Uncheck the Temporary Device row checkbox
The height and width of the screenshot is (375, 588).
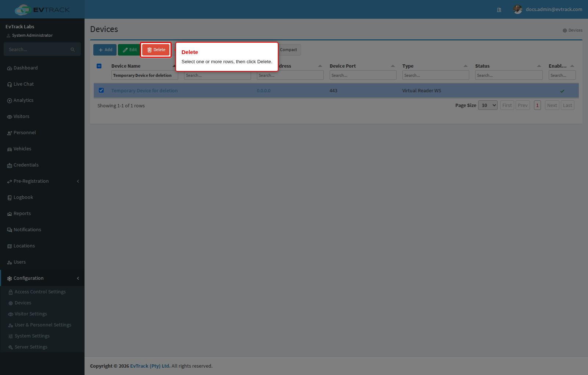(x=101, y=90)
